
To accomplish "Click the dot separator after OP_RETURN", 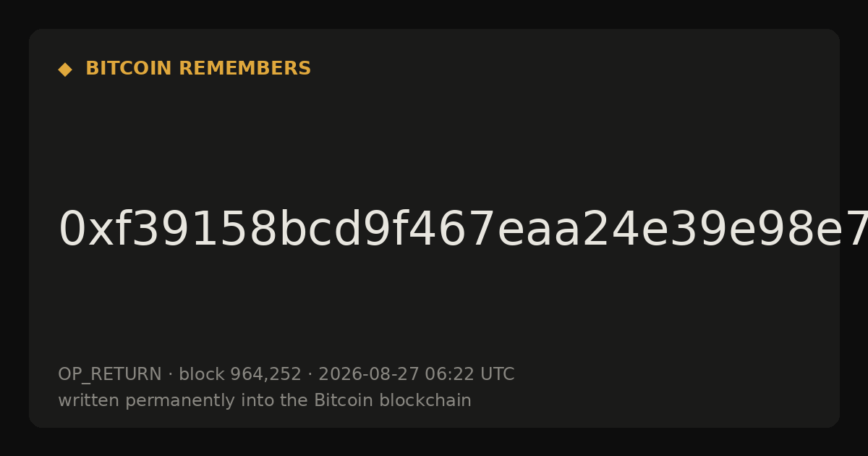I will pos(170,375).
